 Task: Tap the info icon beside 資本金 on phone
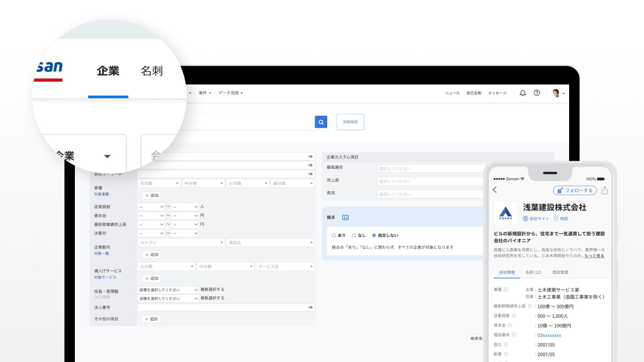pyautogui.click(x=510, y=325)
